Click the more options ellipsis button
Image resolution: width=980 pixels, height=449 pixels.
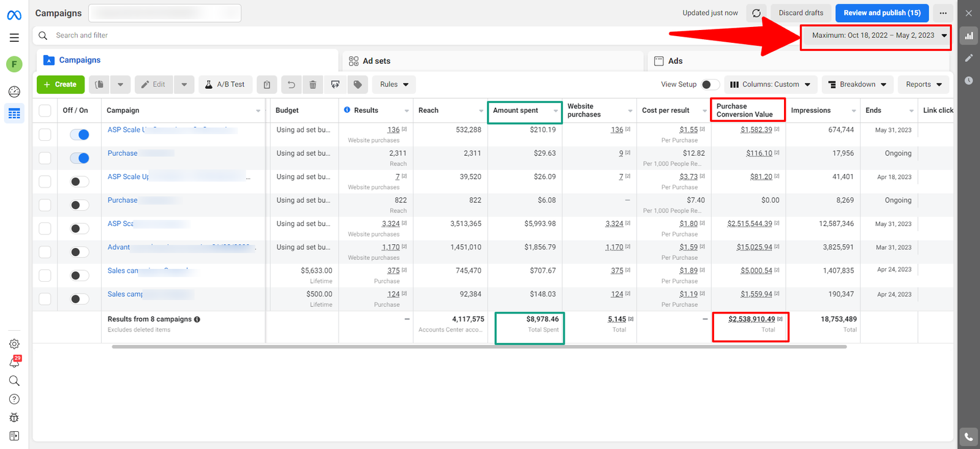point(943,13)
